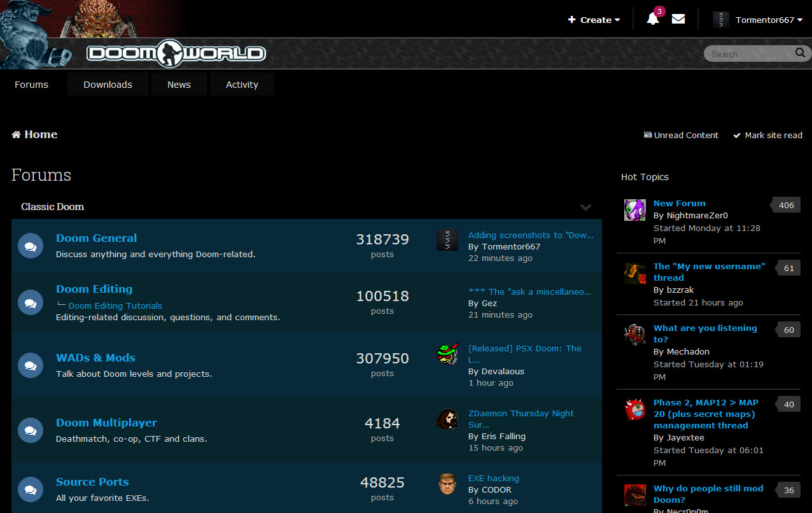Image resolution: width=812 pixels, height=513 pixels.
Task: Click the Doom Multiplayer forum bubble icon
Action: pyautogui.click(x=30, y=430)
